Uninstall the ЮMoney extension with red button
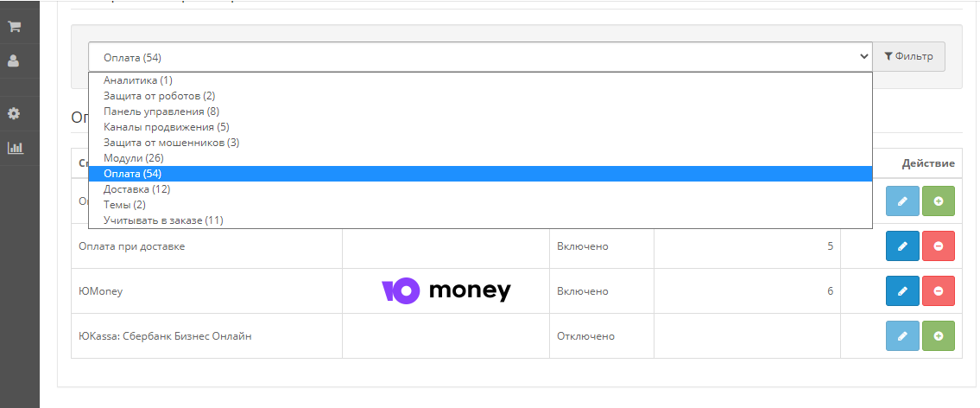Screen dimensions: 980x408 [939, 291]
